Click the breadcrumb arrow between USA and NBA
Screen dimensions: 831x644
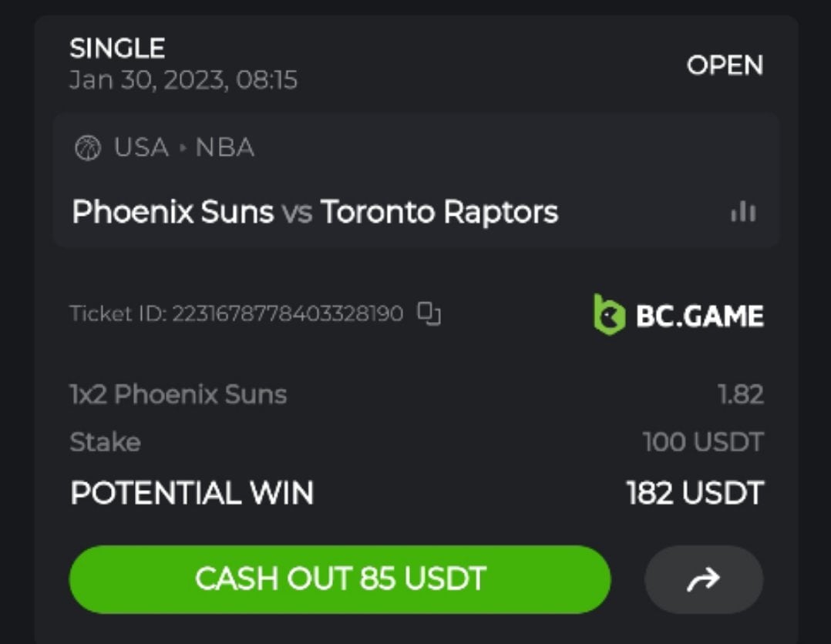[x=183, y=148]
